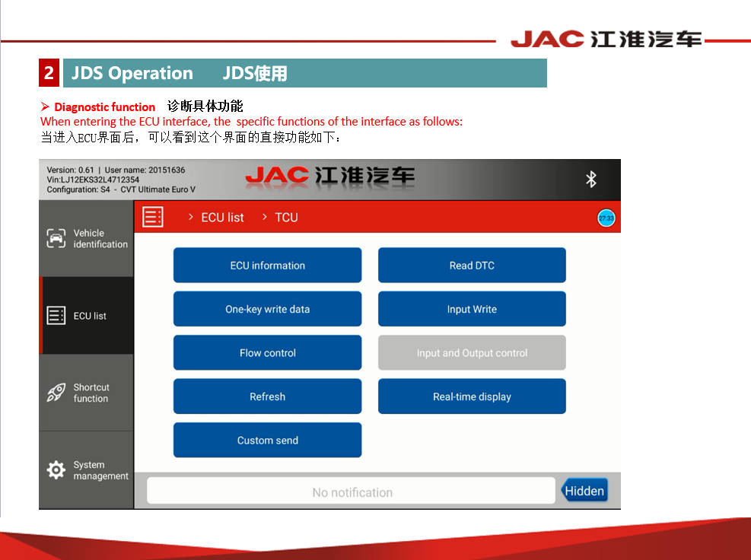Select the TCU breadcrumb

(286, 218)
